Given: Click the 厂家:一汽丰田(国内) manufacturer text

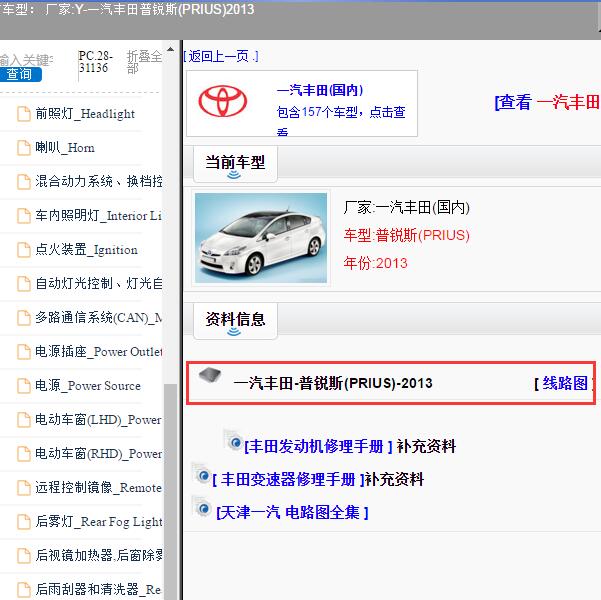Looking at the screenshot, I should [406, 207].
